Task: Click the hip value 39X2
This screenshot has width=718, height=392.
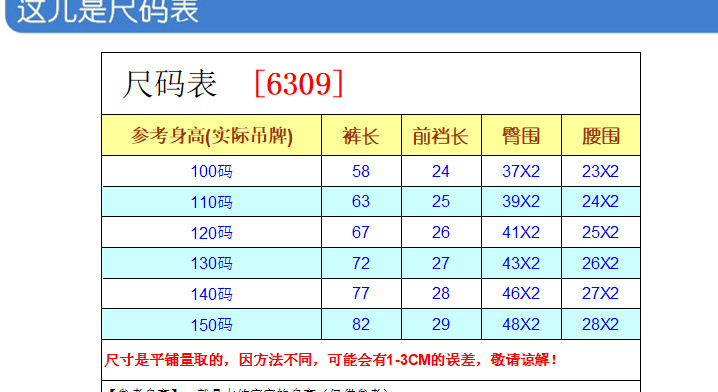Action: click(521, 201)
